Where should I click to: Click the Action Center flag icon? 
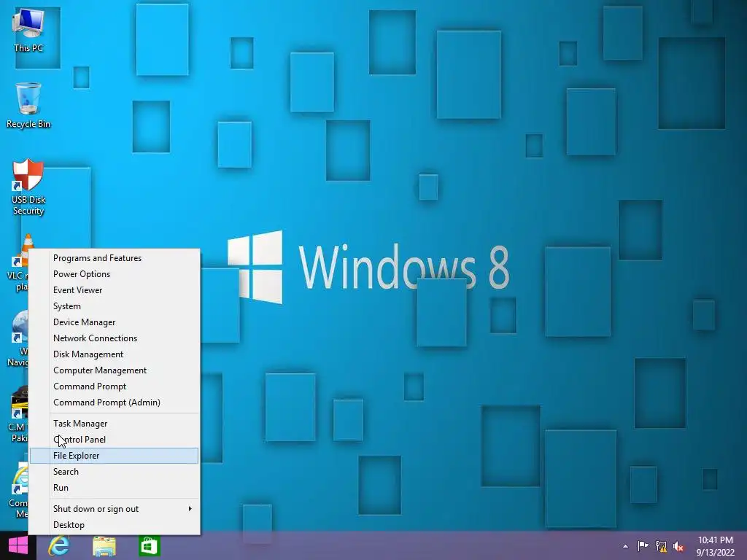(643, 545)
